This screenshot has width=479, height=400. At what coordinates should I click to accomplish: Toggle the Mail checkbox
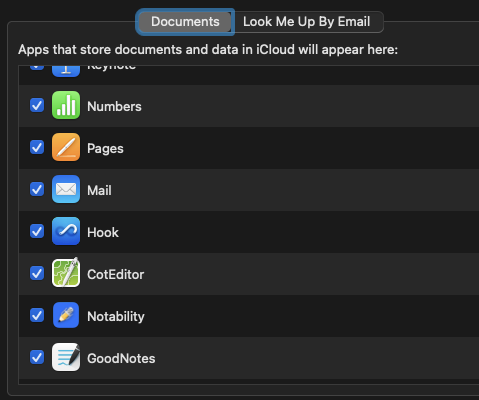point(37,189)
